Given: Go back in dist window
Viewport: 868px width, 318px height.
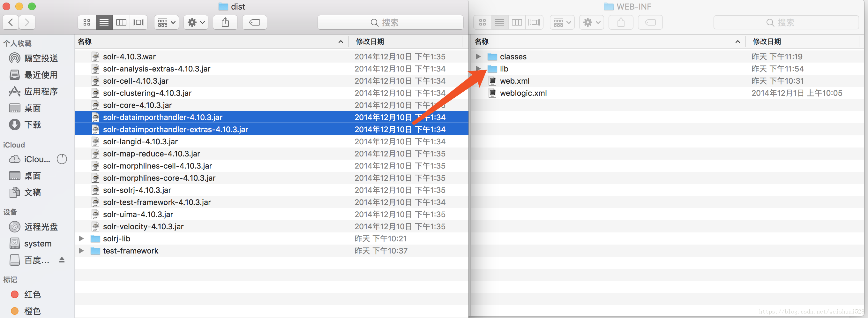Looking at the screenshot, I should [11, 23].
